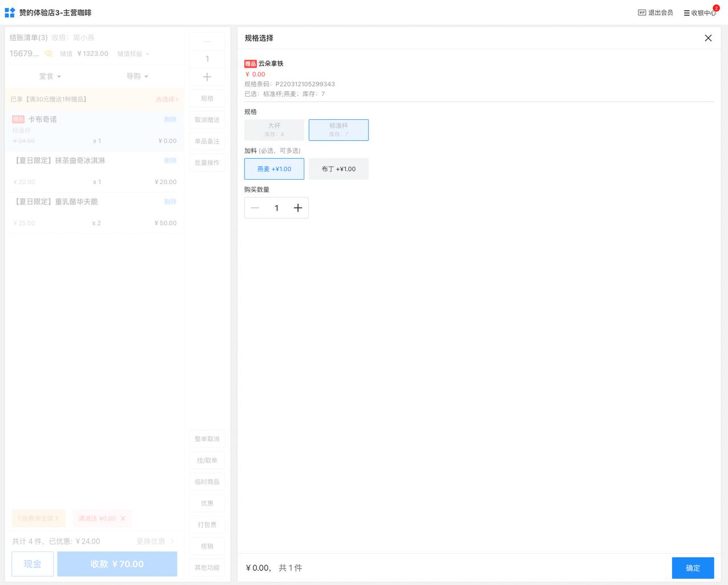728x585 pixels.
Task: Click the member coin icon beside phone number
Action: coord(49,53)
